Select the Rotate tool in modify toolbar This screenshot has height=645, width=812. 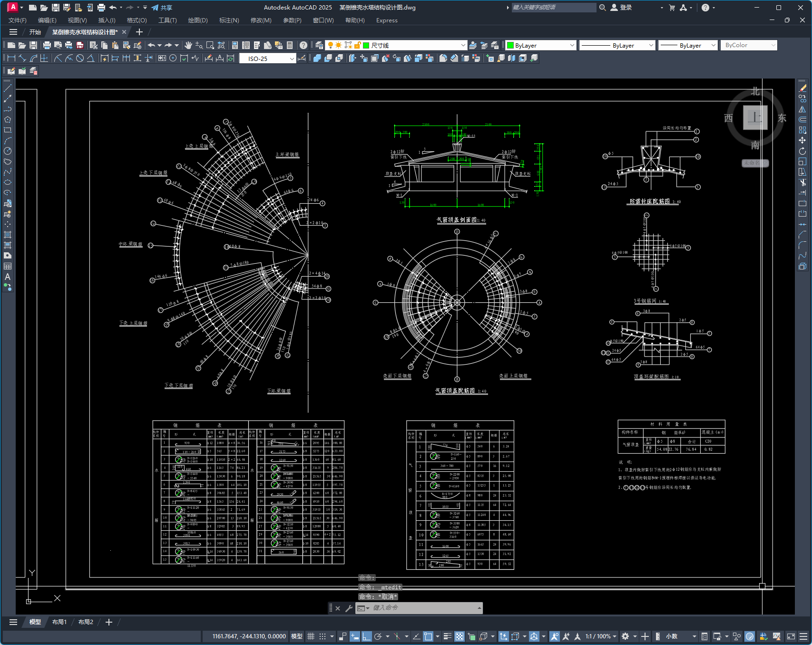[x=802, y=151]
